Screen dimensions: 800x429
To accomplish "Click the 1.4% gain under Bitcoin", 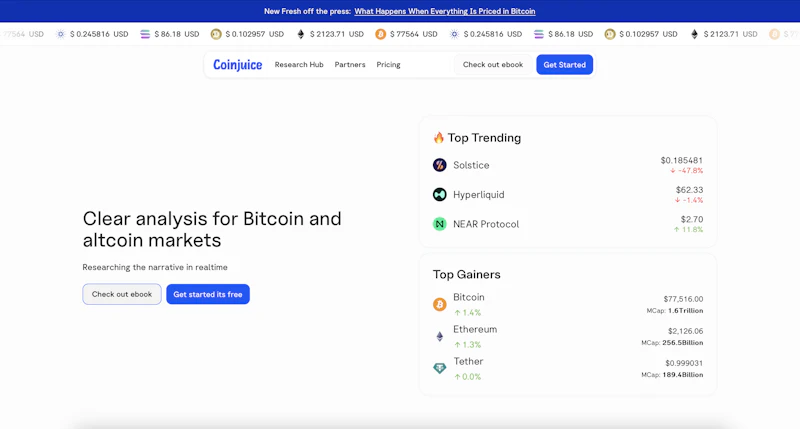I will (467, 313).
